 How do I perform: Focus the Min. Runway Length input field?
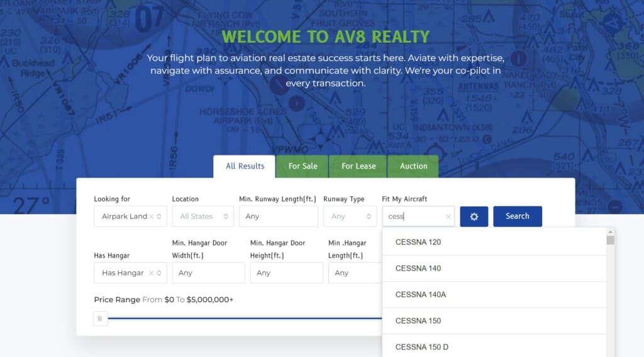pyautogui.click(x=278, y=217)
